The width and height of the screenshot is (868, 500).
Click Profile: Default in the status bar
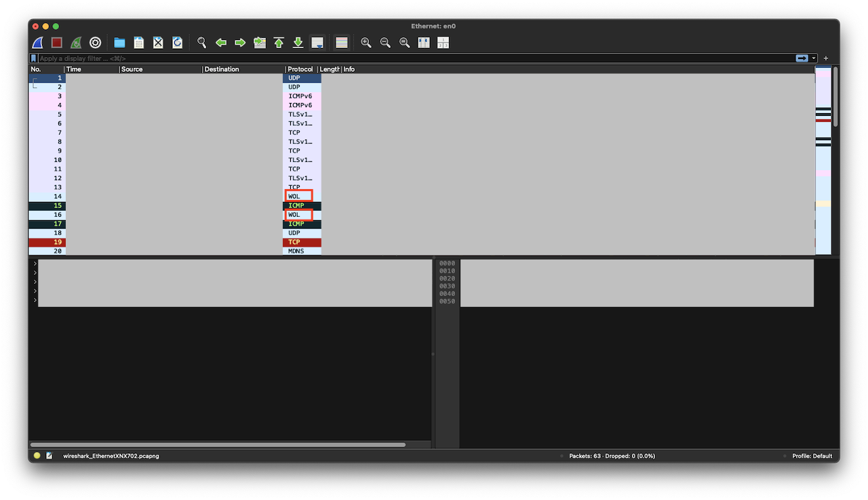tap(812, 456)
